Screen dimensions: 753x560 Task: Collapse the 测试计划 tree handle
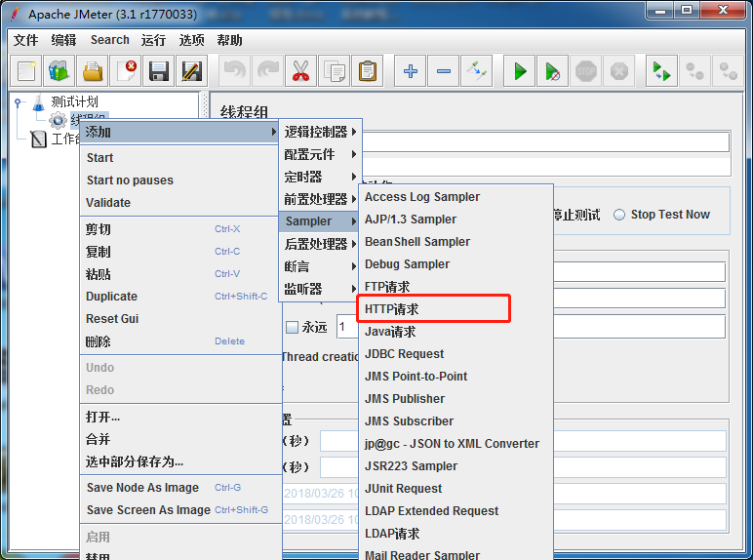click(x=19, y=101)
